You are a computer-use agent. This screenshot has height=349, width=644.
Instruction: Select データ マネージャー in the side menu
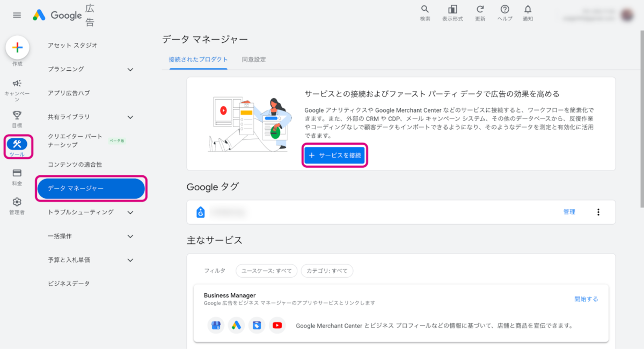[91, 188]
